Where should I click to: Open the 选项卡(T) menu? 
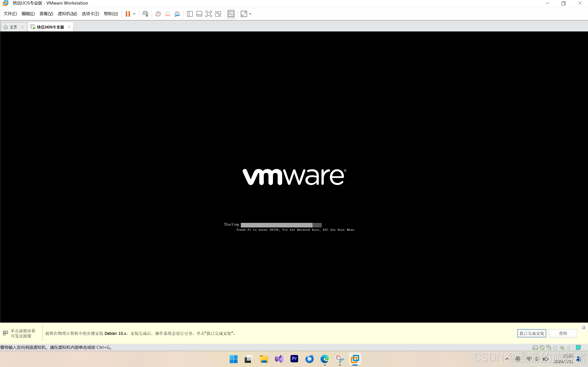(x=90, y=14)
